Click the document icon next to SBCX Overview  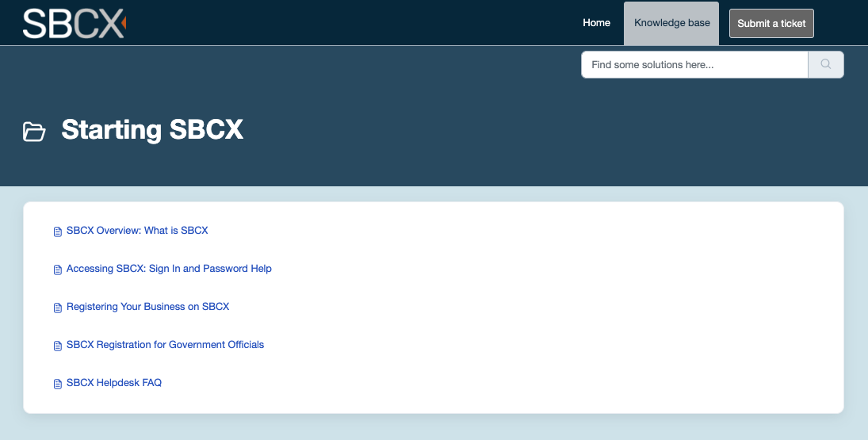[58, 231]
